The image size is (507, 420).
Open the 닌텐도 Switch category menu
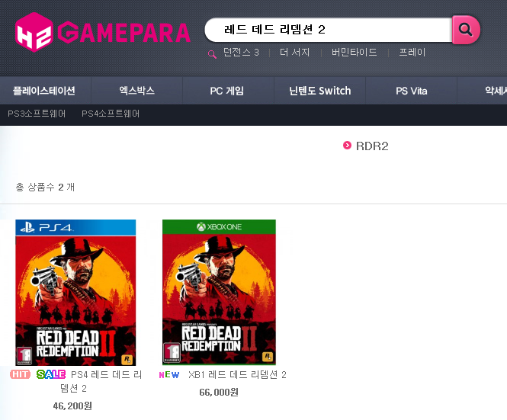coord(319,91)
